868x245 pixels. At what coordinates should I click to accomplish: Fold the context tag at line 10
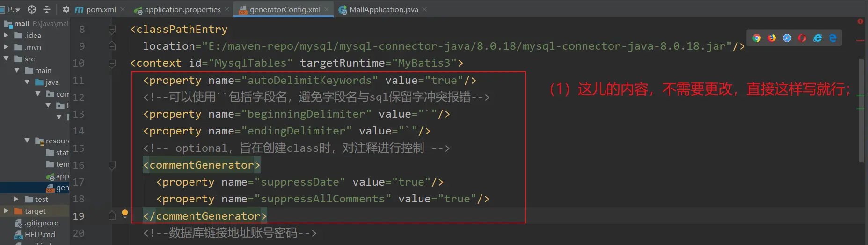click(112, 63)
